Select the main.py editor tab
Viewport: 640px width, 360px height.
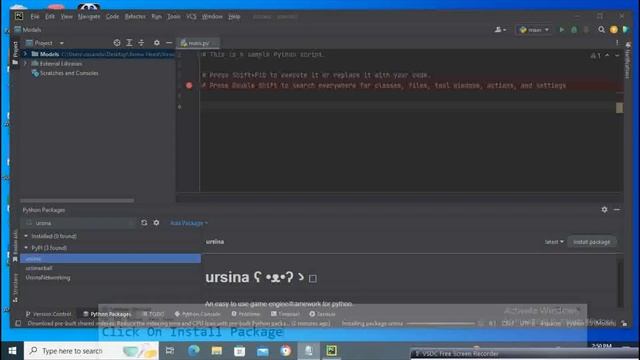(198, 43)
